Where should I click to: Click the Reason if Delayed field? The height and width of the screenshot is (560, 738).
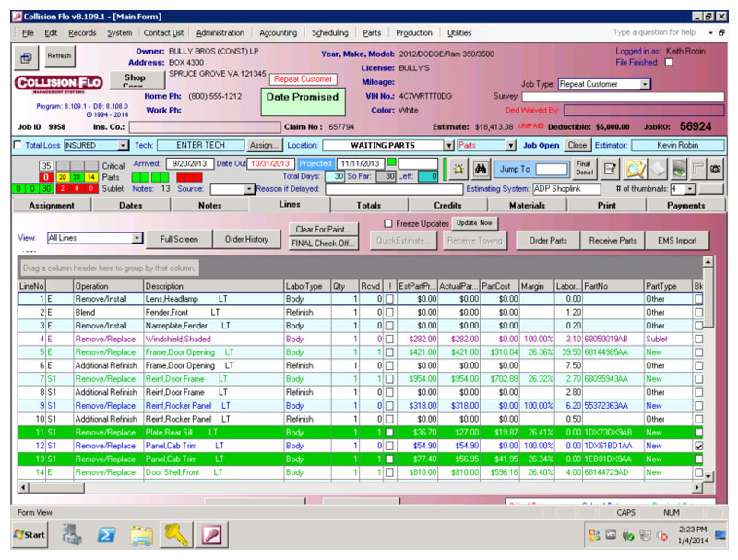[394, 189]
